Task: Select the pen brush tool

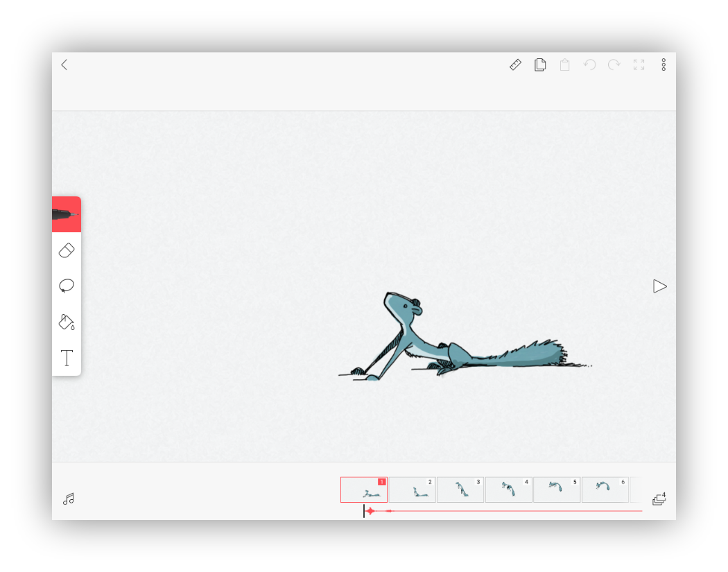Action: point(67,214)
